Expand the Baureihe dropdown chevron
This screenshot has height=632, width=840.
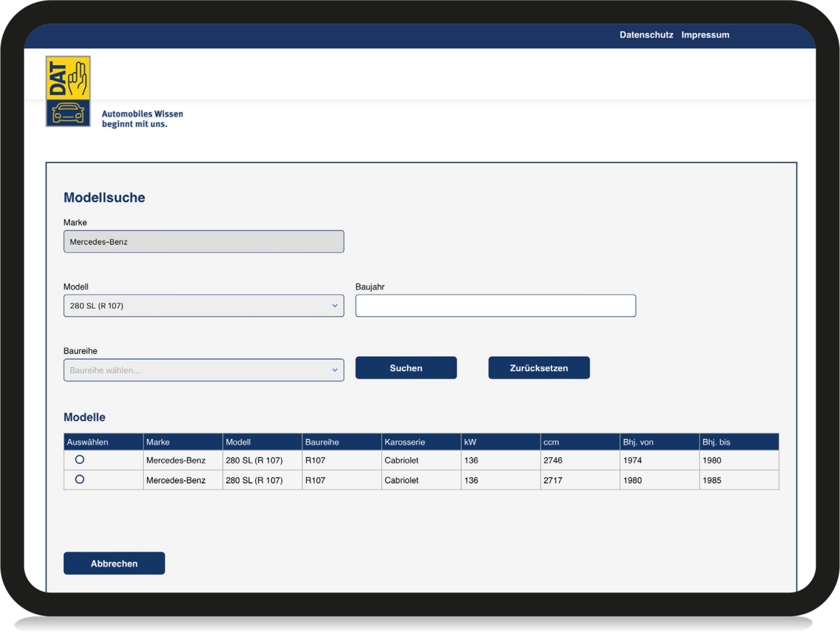335,370
